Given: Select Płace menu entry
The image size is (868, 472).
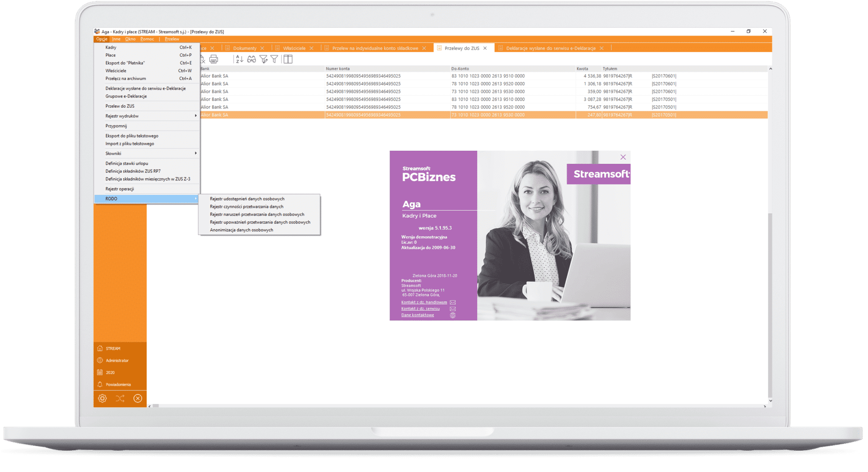Looking at the screenshot, I should click(x=147, y=55).
